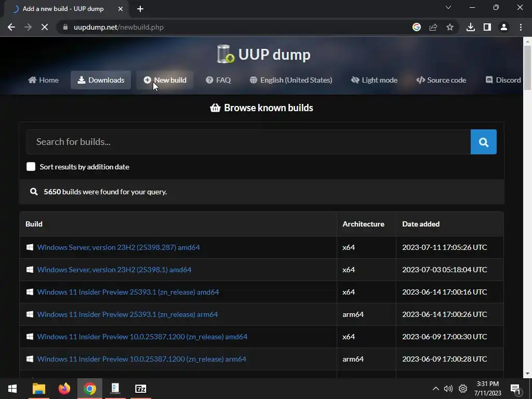Open Windows Server 23H2 (25398.287) amd64 build
Viewport: 532px width, 399px height.
click(x=118, y=247)
